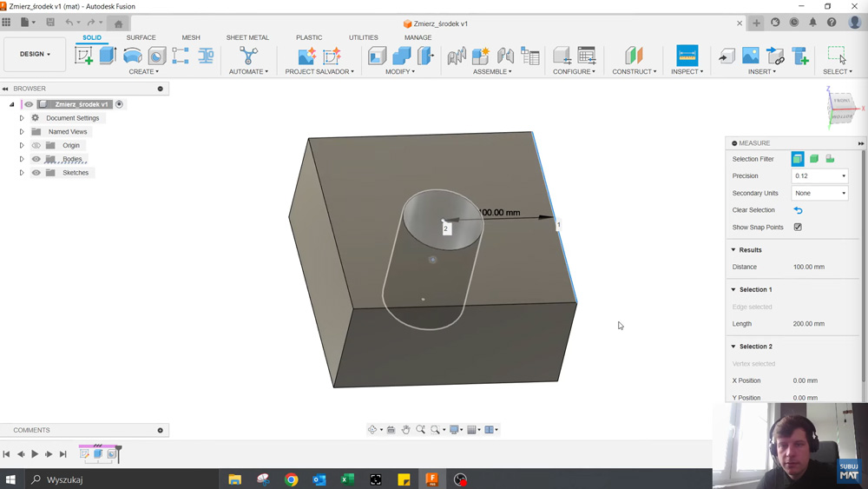Image resolution: width=868 pixels, height=489 pixels.
Task: Click the Create Sketch tool icon
Action: [83, 56]
